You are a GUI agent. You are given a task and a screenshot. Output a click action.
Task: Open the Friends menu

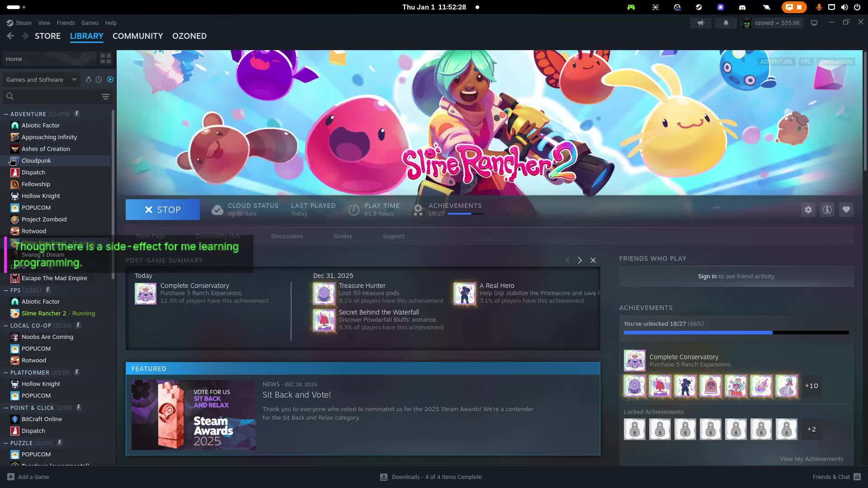[x=66, y=23]
